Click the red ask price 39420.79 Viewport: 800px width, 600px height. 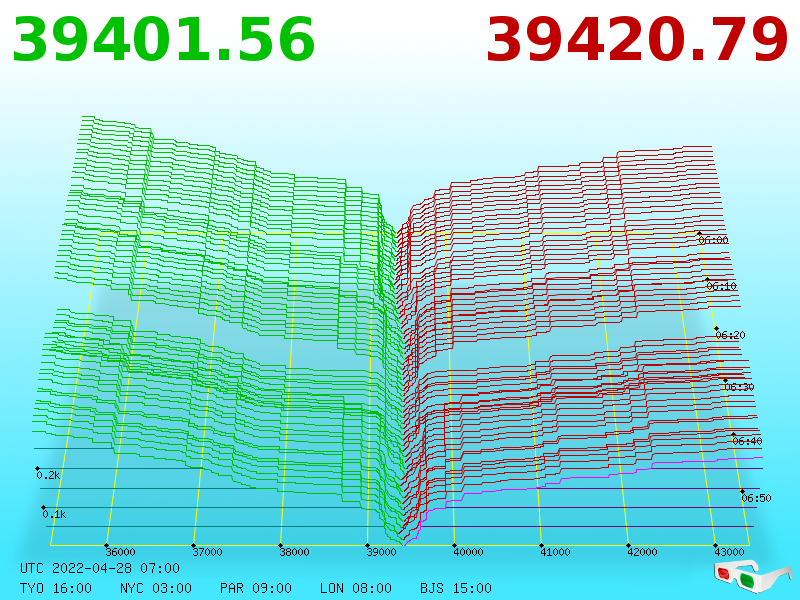pyautogui.click(x=637, y=40)
